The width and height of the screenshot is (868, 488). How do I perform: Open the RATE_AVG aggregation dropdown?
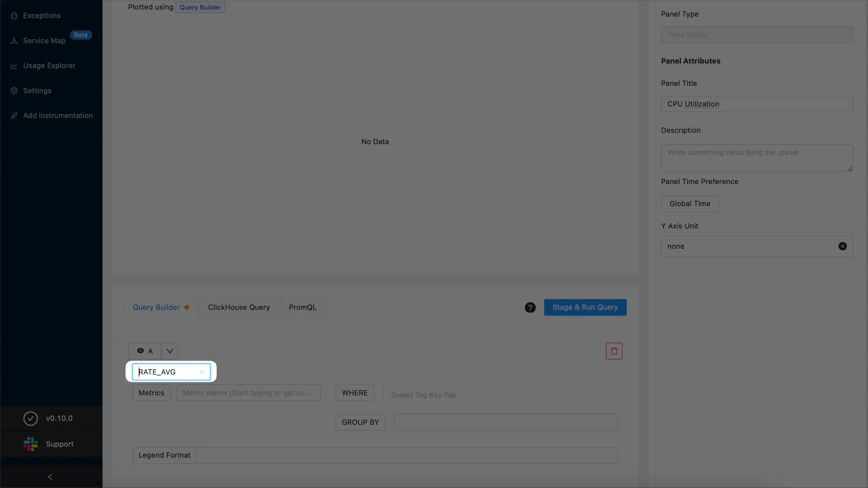pos(171,372)
